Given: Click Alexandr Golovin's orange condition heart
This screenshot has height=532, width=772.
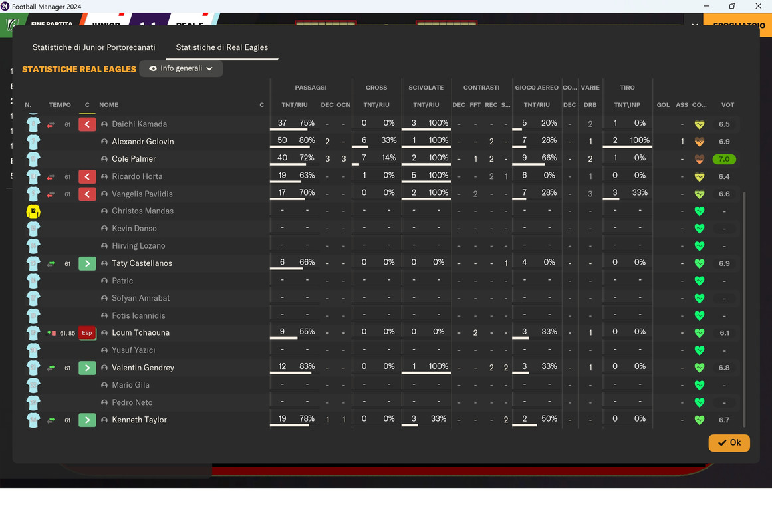Looking at the screenshot, I should point(699,142).
